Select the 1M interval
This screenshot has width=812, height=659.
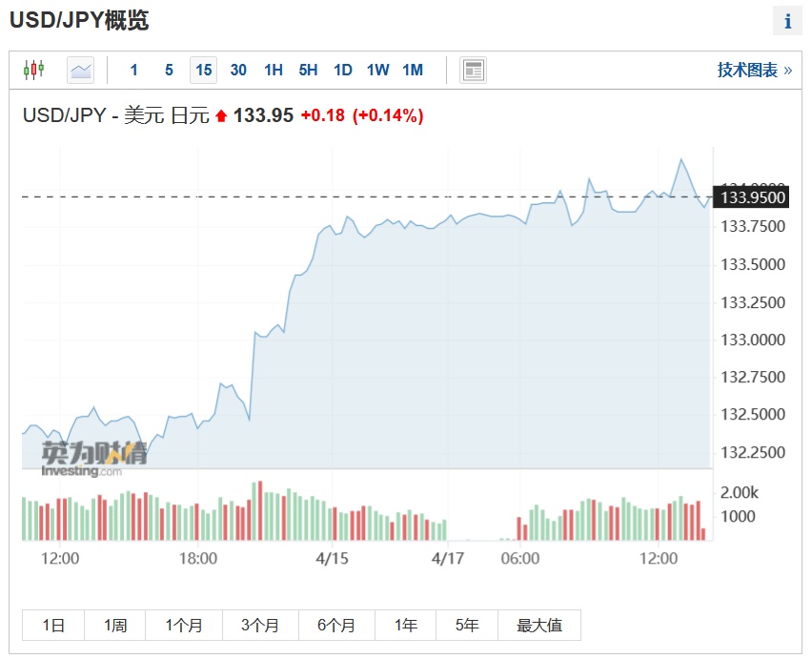pos(413,70)
